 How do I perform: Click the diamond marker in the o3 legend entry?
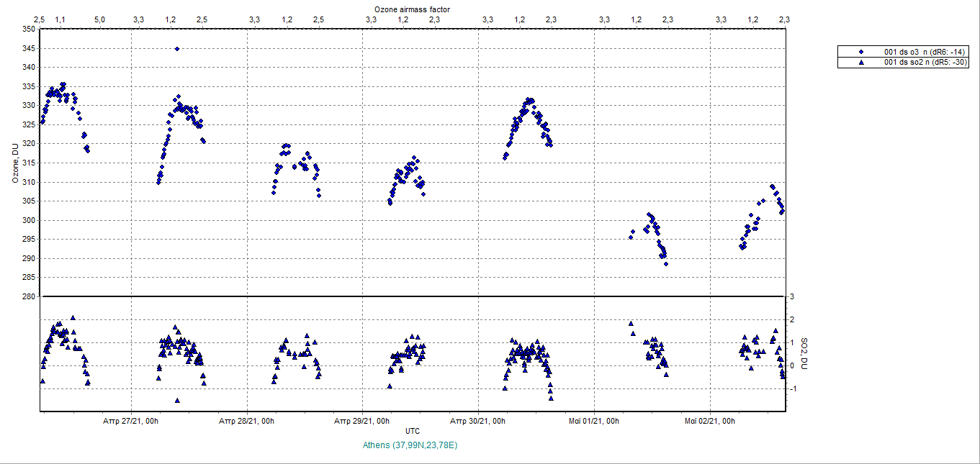pyautogui.click(x=860, y=52)
